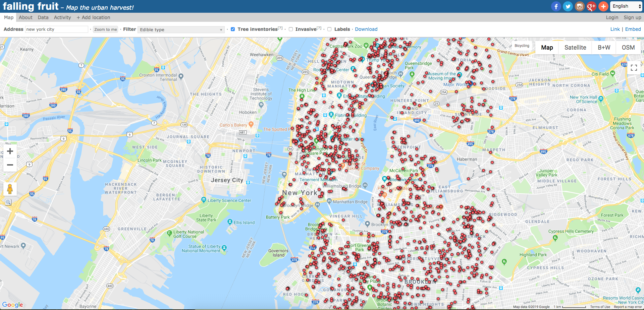This screenshot has height=310, width=644.
Task: Click the Port Newark marker icon
Action: click(x=23, y=245)
